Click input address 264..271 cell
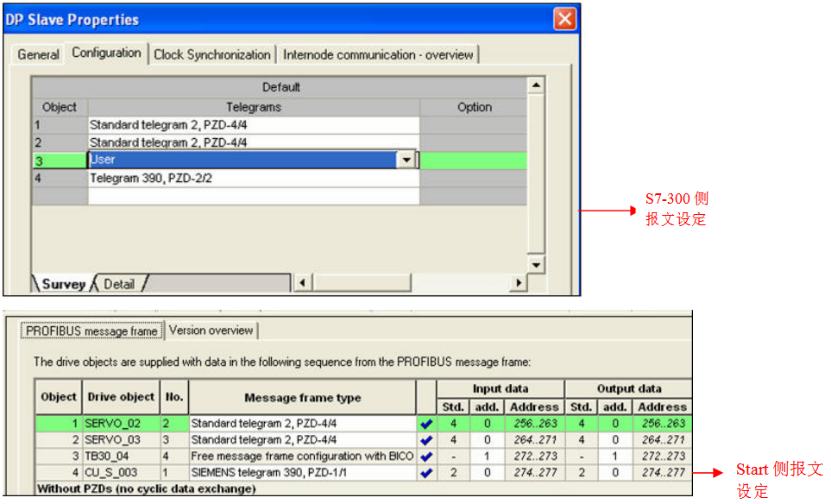This screenshot has height=504, width=831. [x=535, y=440]
